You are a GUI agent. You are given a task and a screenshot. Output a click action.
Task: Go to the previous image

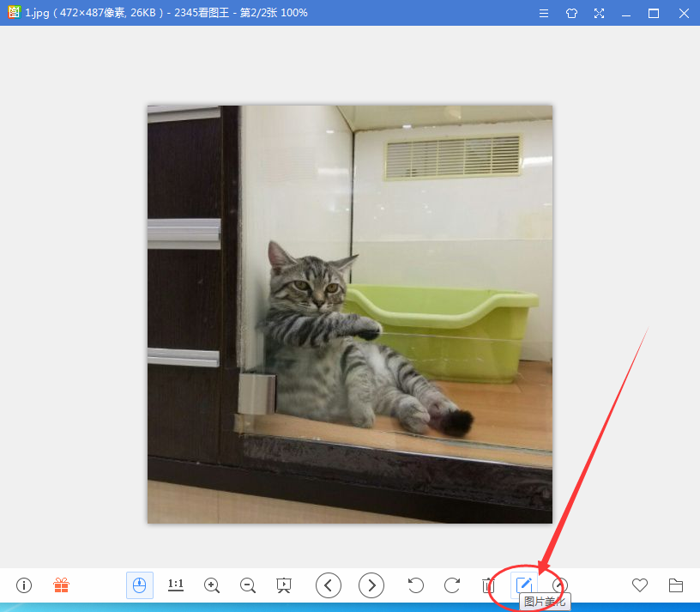[x=329, y=585]
